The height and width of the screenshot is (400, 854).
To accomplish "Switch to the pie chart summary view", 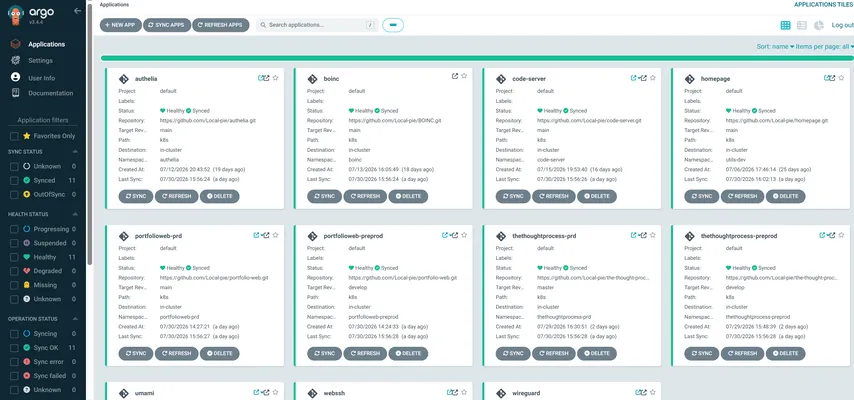I will (819, 25).
